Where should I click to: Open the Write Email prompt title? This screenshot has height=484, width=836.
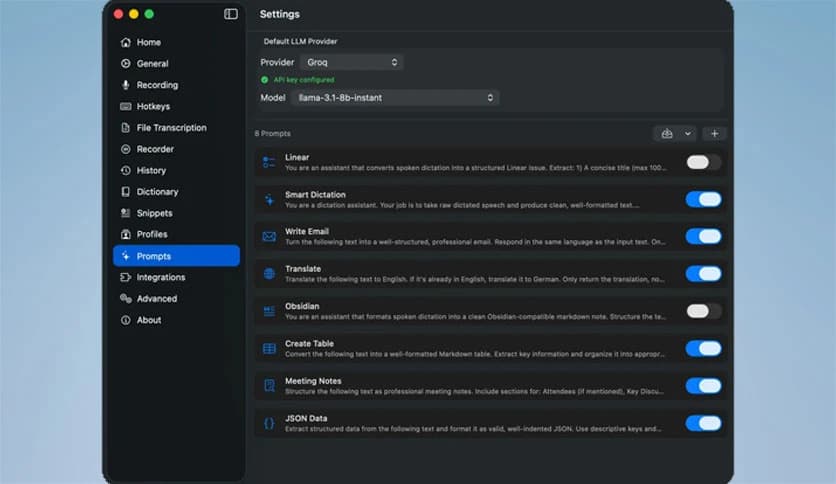pos(307,231)
